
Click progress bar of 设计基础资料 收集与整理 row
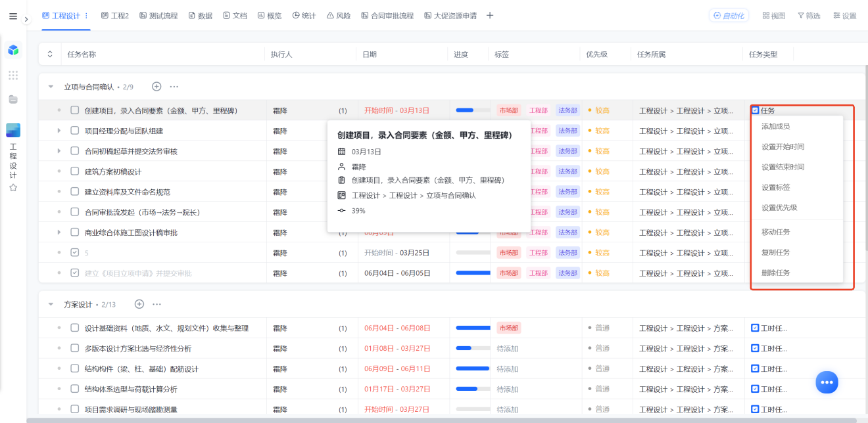point(473,328)
